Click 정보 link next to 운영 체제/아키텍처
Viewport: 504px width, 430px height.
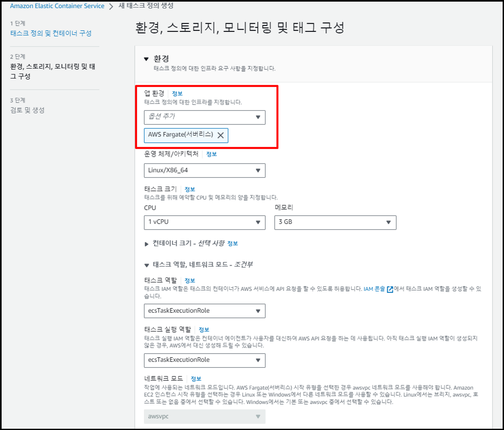click(x=211, y=154)
